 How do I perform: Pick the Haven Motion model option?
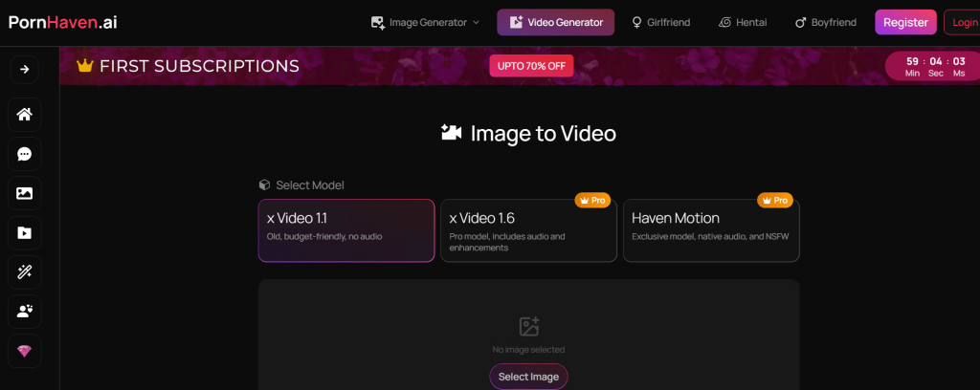point(710,229)
